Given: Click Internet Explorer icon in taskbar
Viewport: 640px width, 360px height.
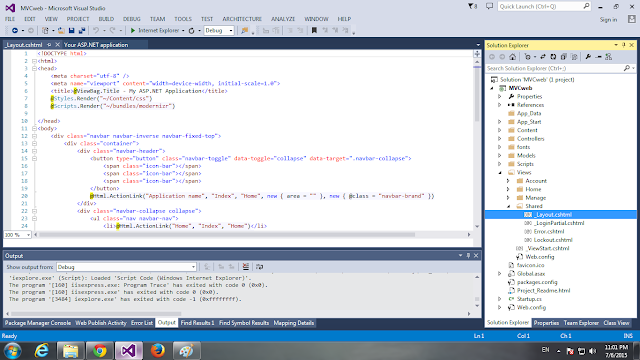Looking at the screenshot, I should 41,351.
